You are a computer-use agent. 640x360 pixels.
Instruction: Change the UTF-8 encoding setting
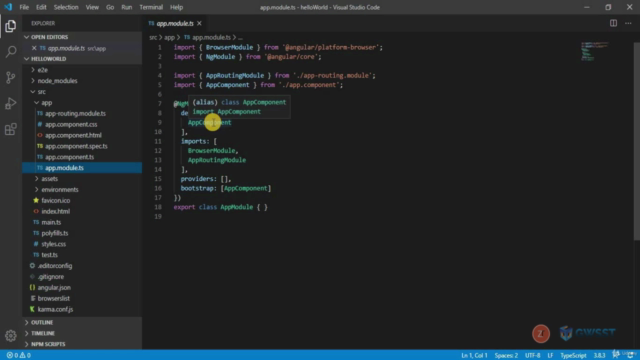[x=532, y=356]
